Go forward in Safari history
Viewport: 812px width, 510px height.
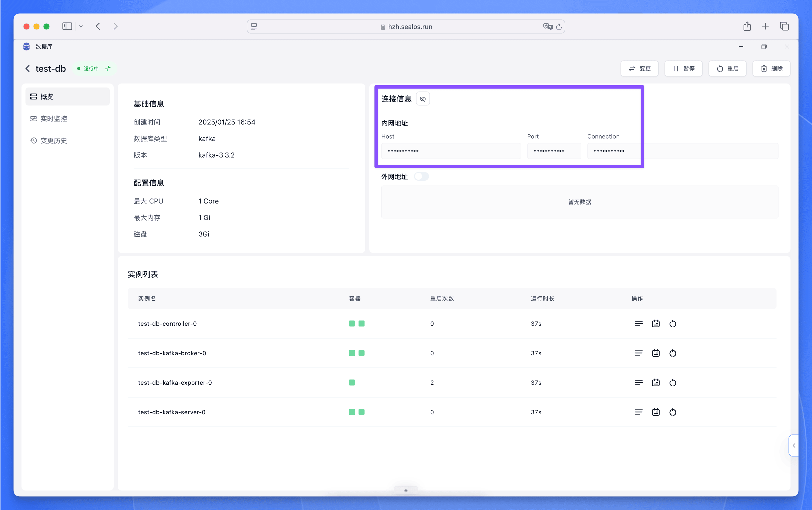tap(116, 26)
